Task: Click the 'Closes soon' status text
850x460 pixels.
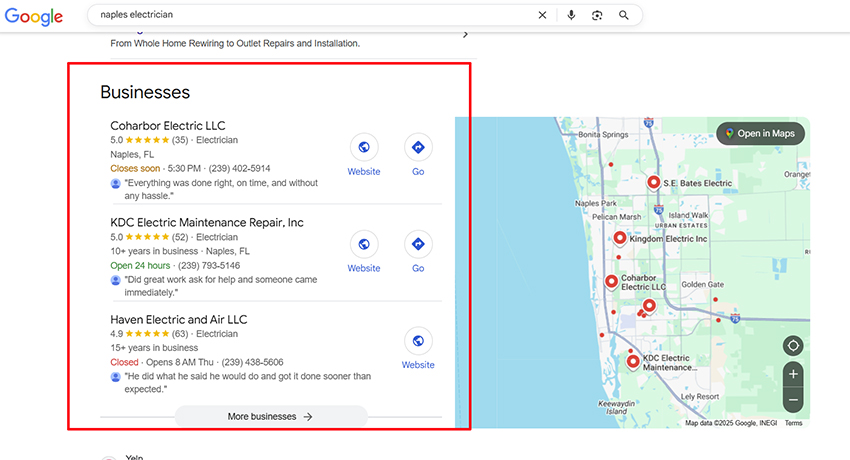Action: tap(135, 169)
